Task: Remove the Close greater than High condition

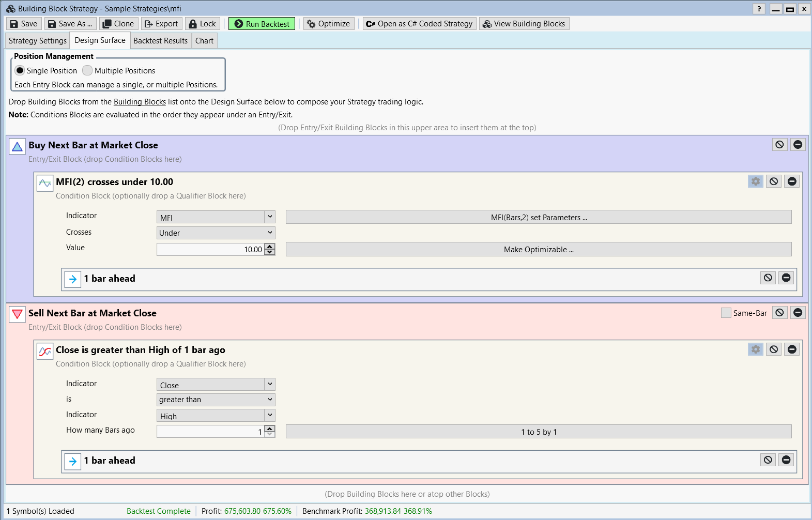Action: point(791,349)
